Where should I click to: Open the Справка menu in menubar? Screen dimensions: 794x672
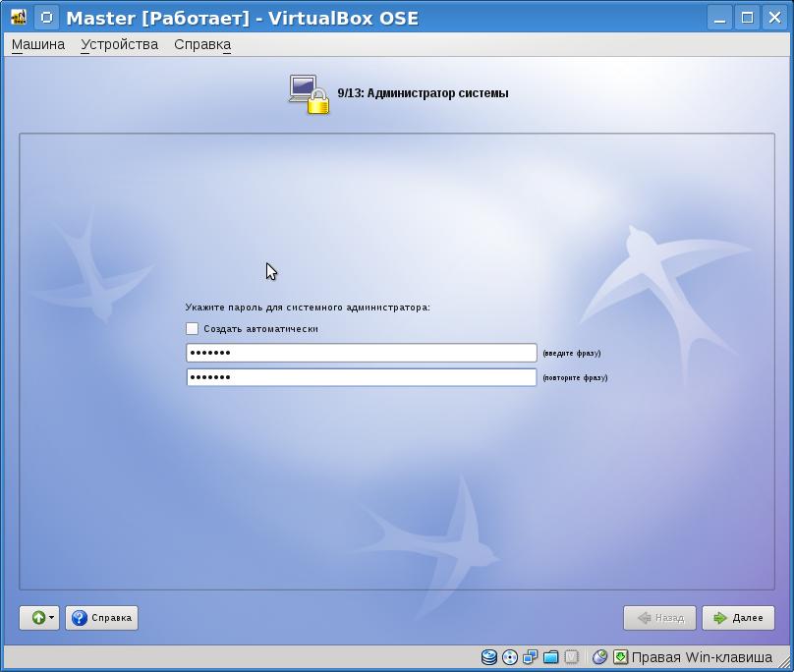[201, 44]
